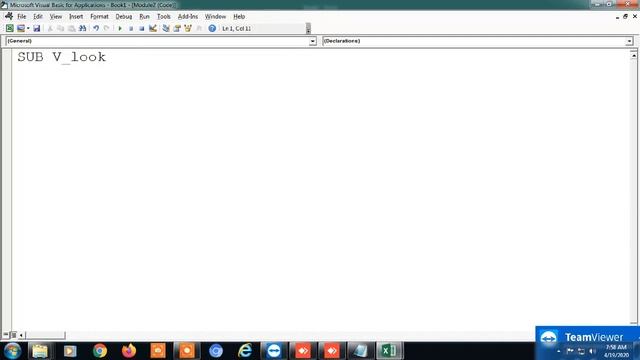This screenshot has width=640, height=360.
Task: Open the Help menu
Action: [x=239, y=16]
